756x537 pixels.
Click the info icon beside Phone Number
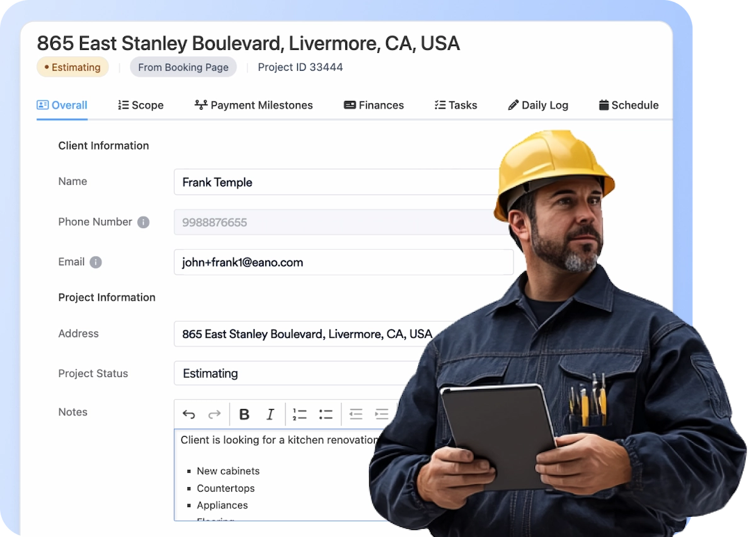tap(144, 222)
